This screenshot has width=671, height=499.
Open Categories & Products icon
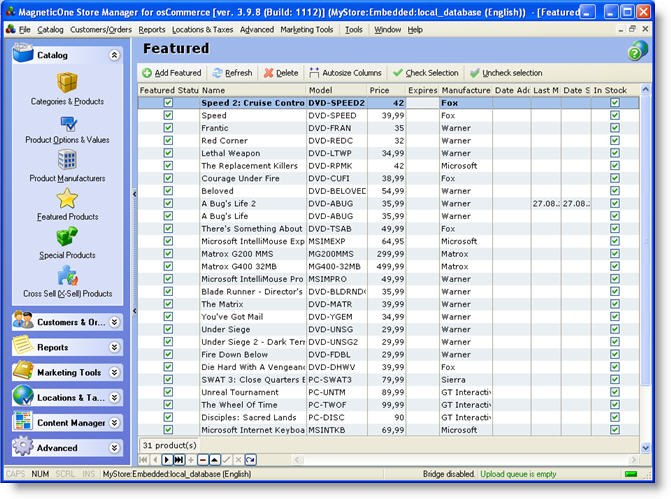tap(67, 82)
